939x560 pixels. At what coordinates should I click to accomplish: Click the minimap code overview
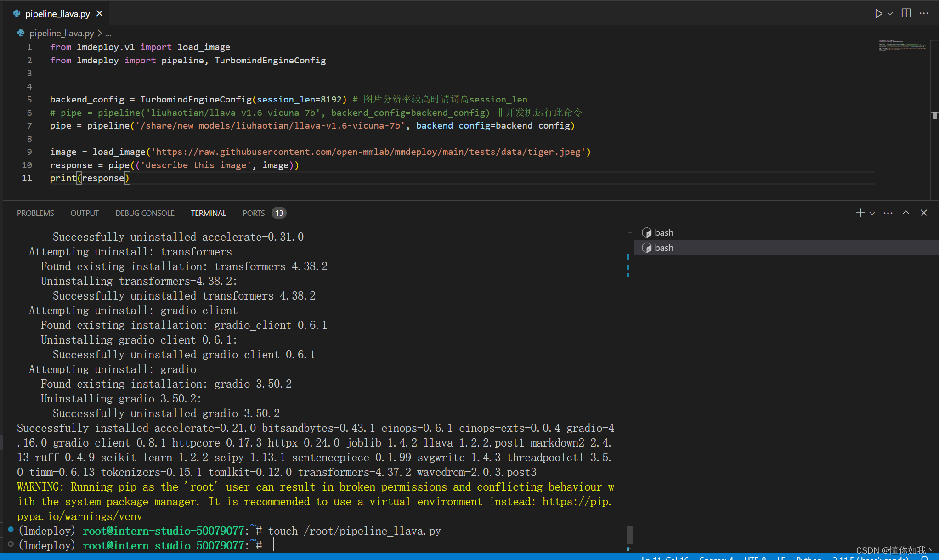tap(901, 45)
